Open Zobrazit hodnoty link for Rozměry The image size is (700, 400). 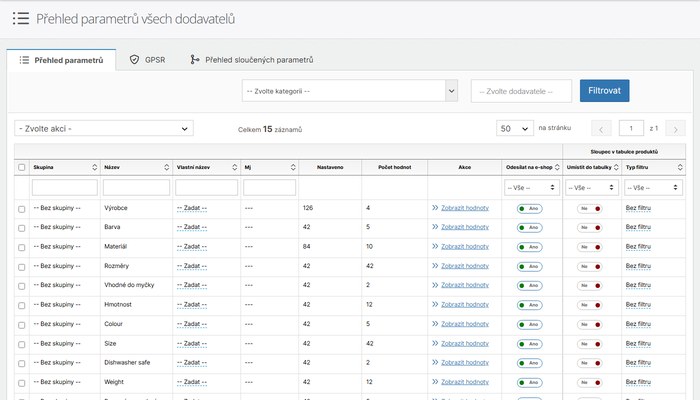(465, 266)
